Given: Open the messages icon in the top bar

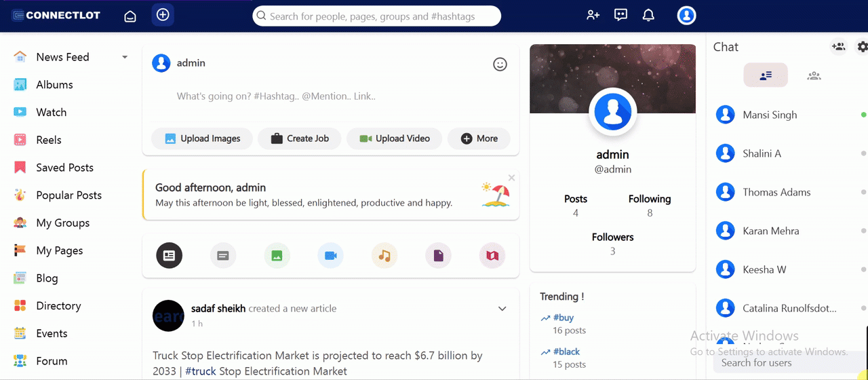Looking at the screenshot, I should coord(620,15).
